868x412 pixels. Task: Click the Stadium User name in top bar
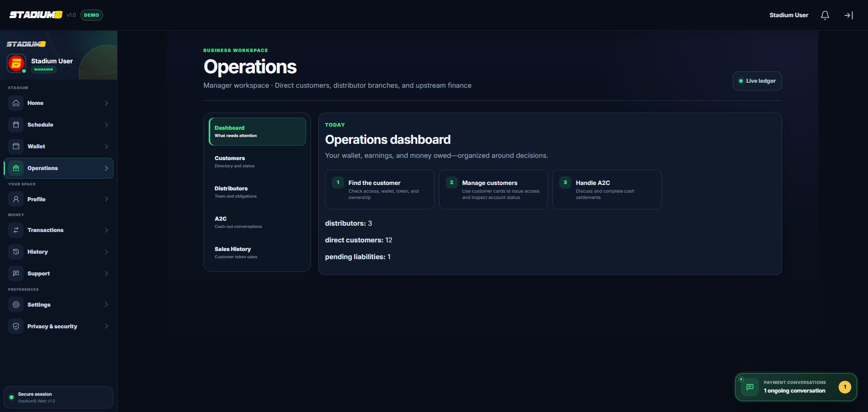click(789, 15)
